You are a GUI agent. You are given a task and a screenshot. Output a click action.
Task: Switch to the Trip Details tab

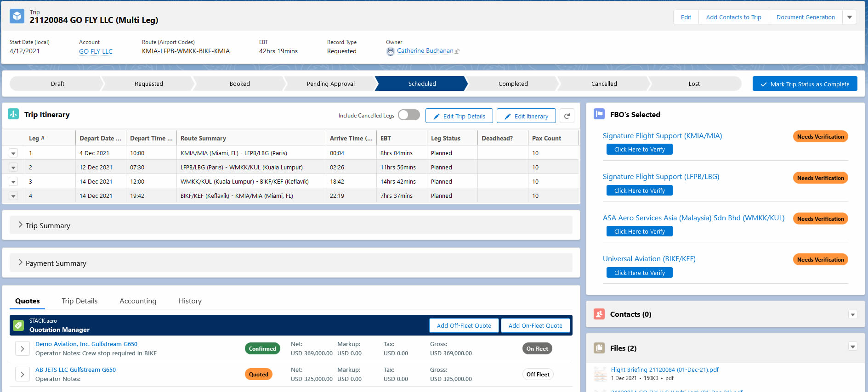pos(79,301)
